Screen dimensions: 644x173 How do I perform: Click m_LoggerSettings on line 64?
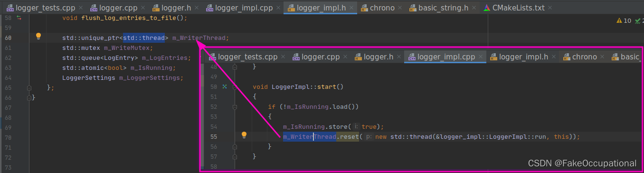coord(150,78)
